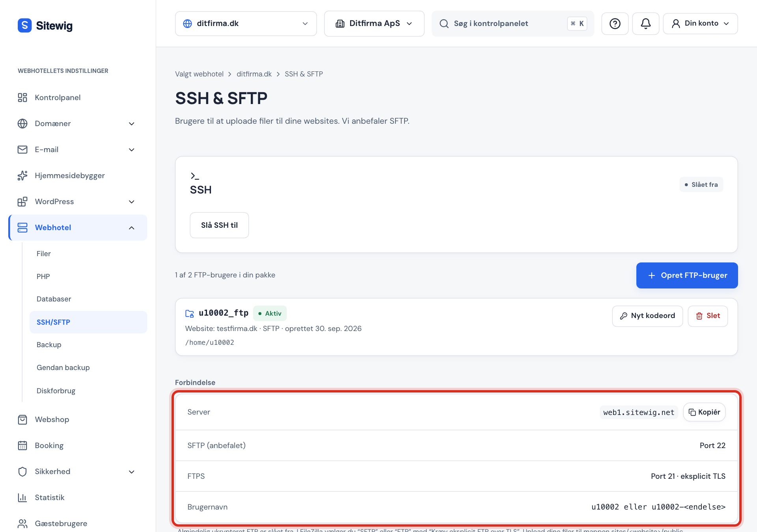Click the u10002_ftp folder lock icon

tap(190, 314)
